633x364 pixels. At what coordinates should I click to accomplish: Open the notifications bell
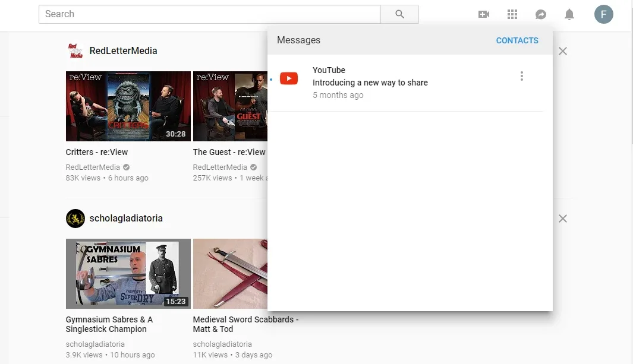point(569,14)
